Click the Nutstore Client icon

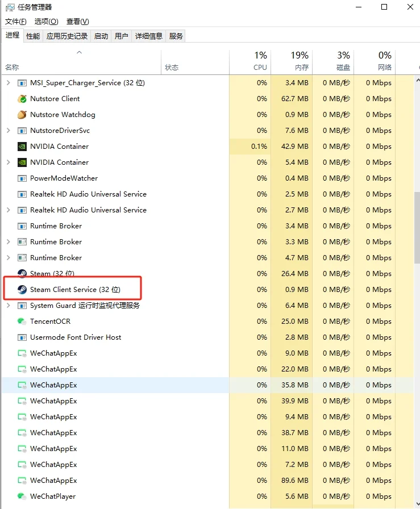pos(22,99)
